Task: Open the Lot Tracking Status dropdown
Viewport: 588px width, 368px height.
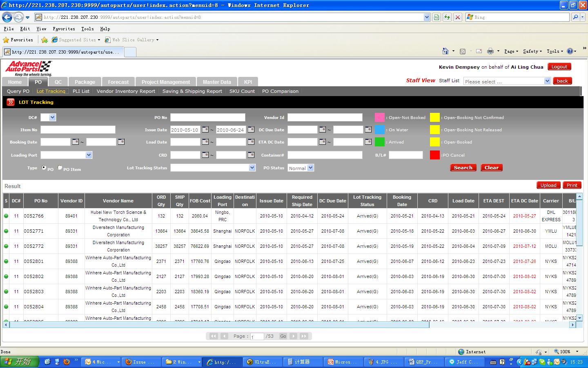Action: pyautogui.click(x=252, y=168)
